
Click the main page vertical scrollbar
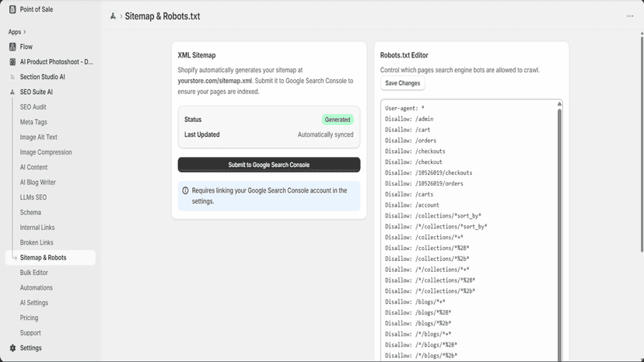[x=642, y=144]
